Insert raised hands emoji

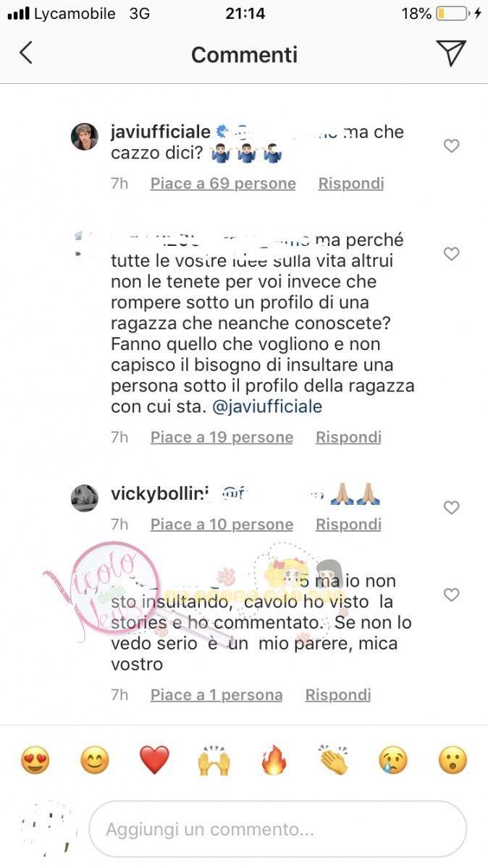(214, 760)
